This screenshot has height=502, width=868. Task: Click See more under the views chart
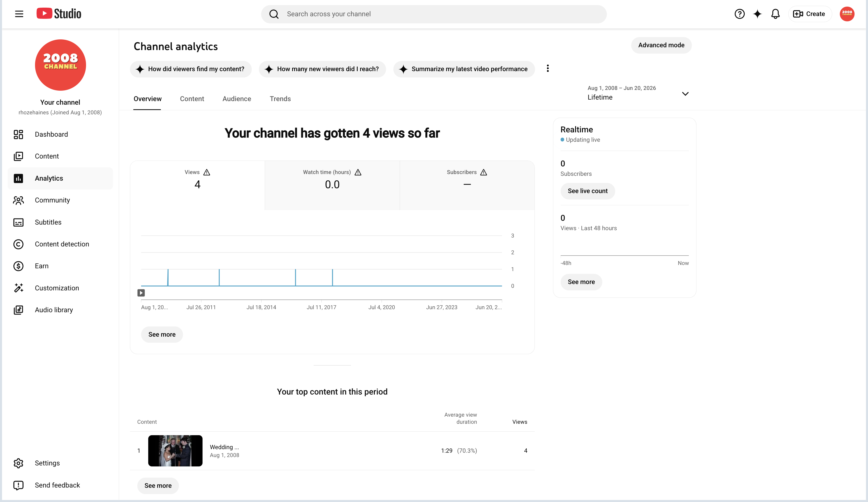[x=162, y=334]
